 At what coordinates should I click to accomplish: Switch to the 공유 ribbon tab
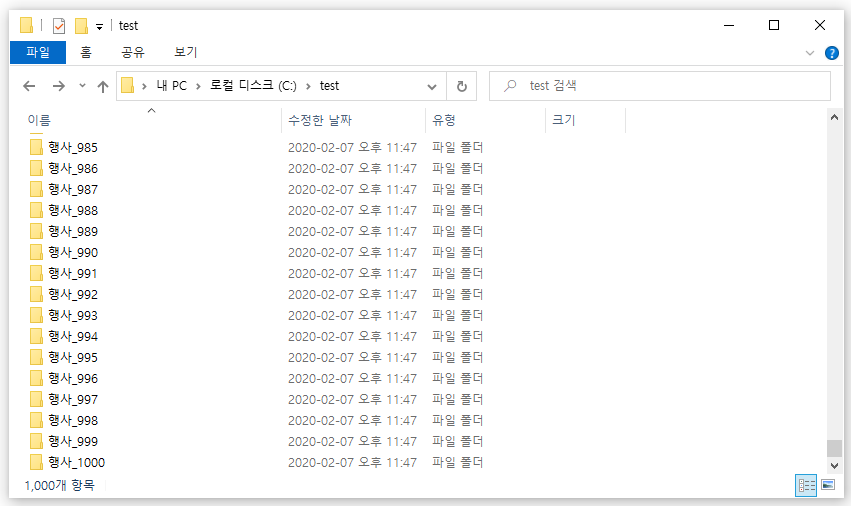(133, 52)
